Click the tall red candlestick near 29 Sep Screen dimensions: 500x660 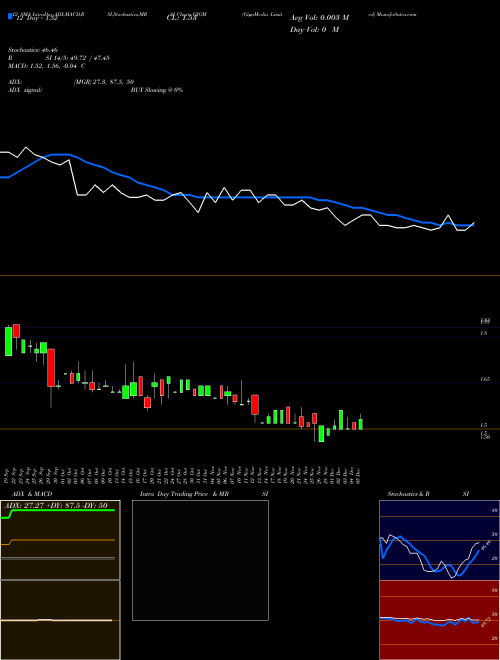(x=51, y=367)
